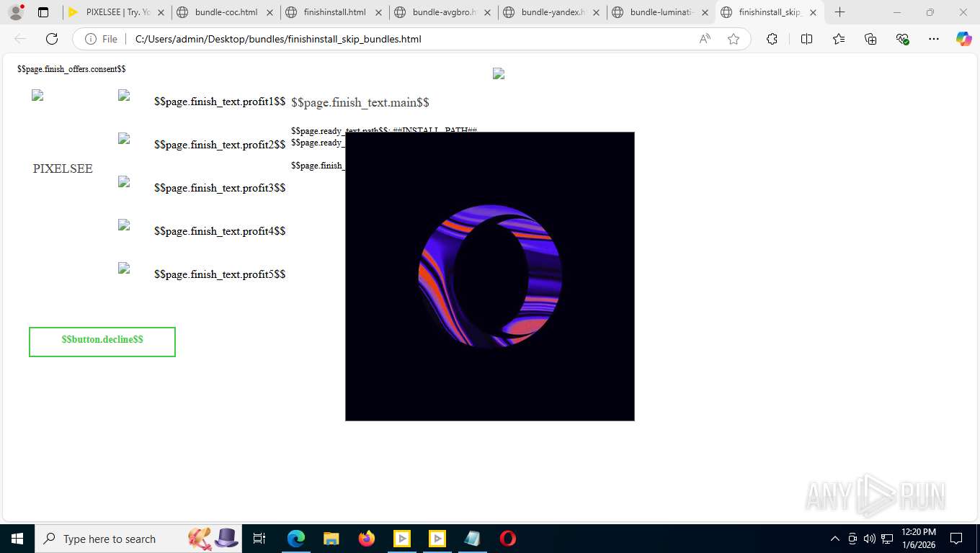Launch Firefox from the taskbar

367,539
